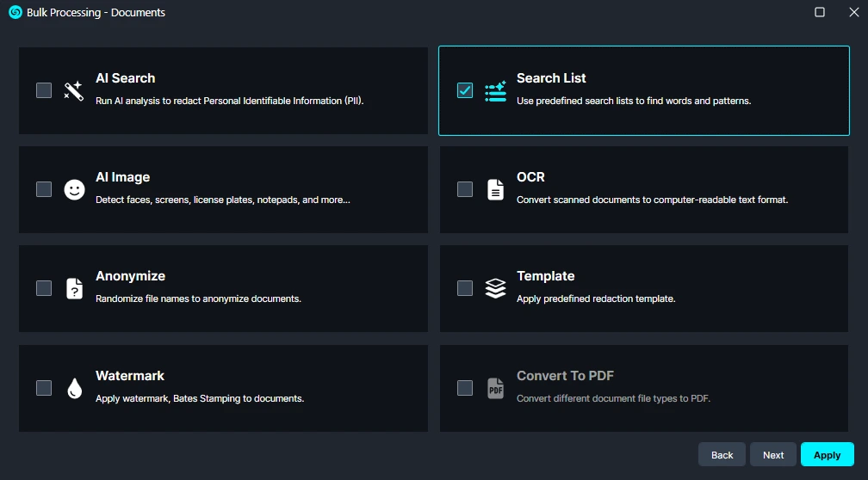Proceed with the Next button
Viewport: 868px width, 480px height.
coord(773,454)
